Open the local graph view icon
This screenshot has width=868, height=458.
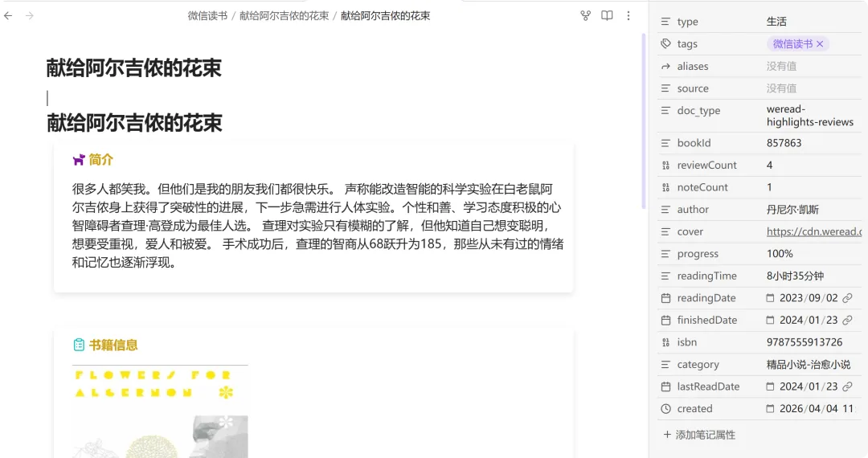[x=586, y=15]
